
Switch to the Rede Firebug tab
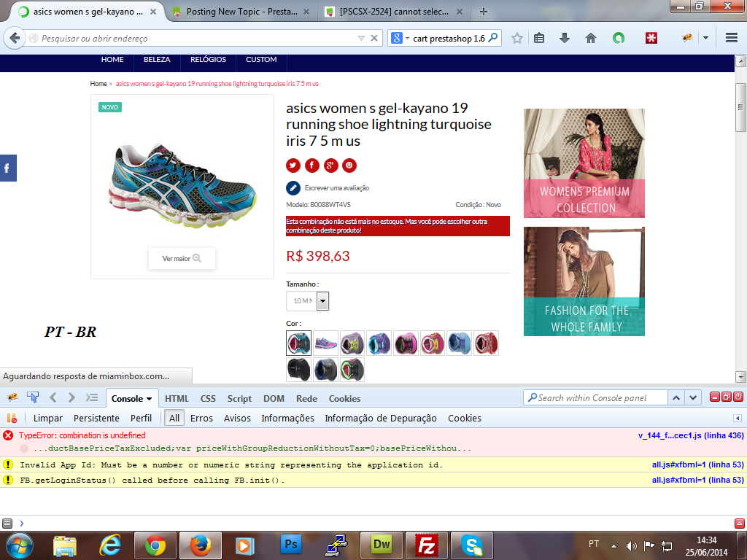point(306,399)
